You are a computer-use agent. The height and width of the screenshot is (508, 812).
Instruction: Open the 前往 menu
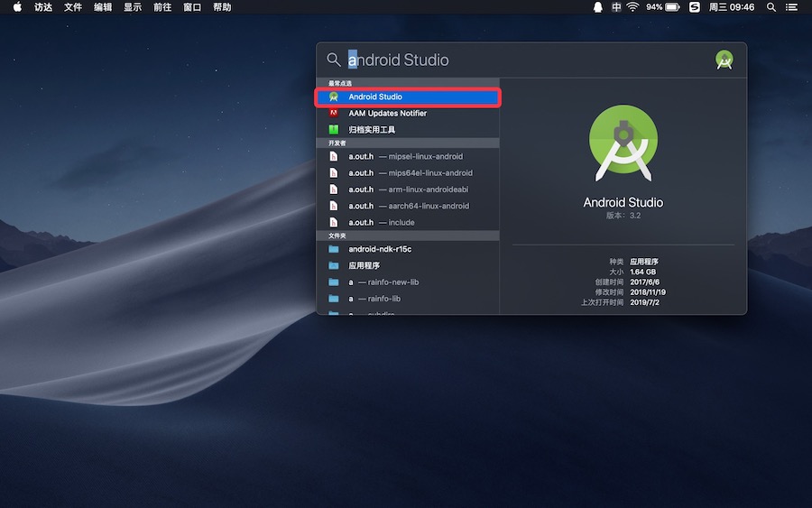pyautogui.click(x=162, y=7)
